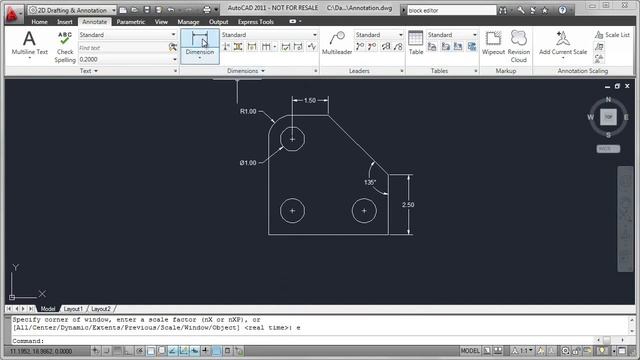Image resolution: width=640 pixels, height=360 pixels.
Task: Click the search binoculars icon
Action: [503, 10]
